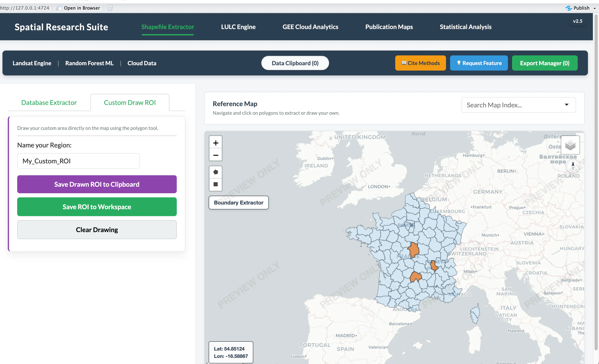Expand the Publish dropdown arrow
Viewport: 599px width, 364px height.
595,8
